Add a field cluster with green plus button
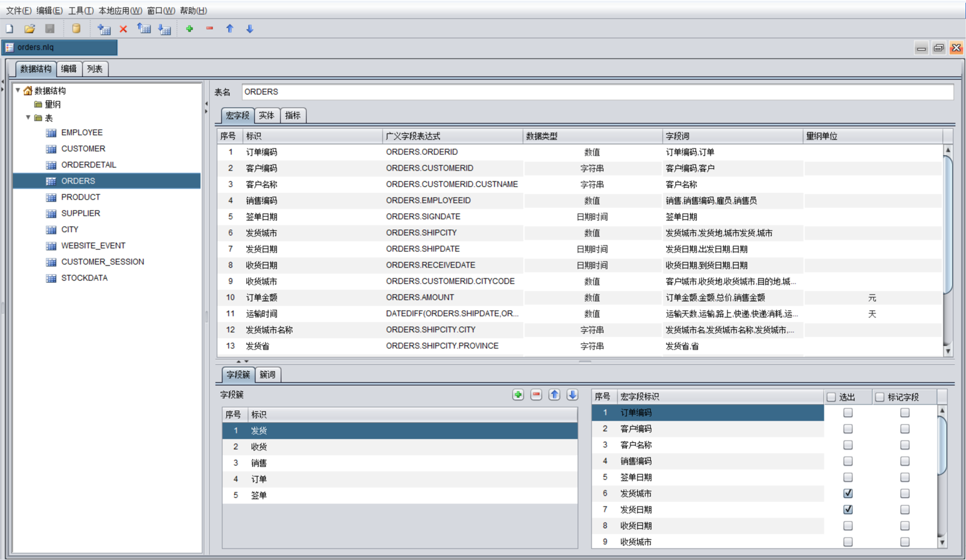 (518, 395)
